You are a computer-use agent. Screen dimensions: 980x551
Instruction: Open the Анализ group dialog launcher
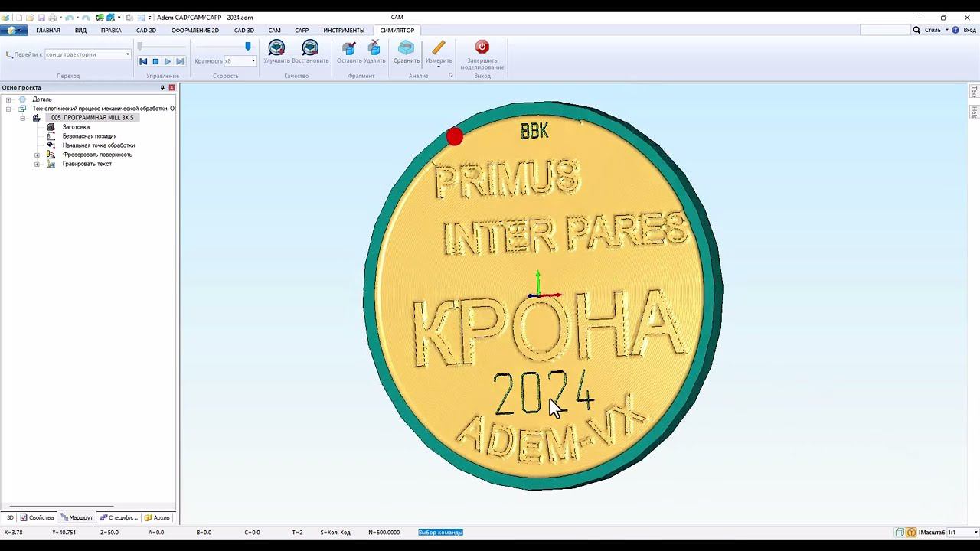pyautogui.click(x=451, y=76)
